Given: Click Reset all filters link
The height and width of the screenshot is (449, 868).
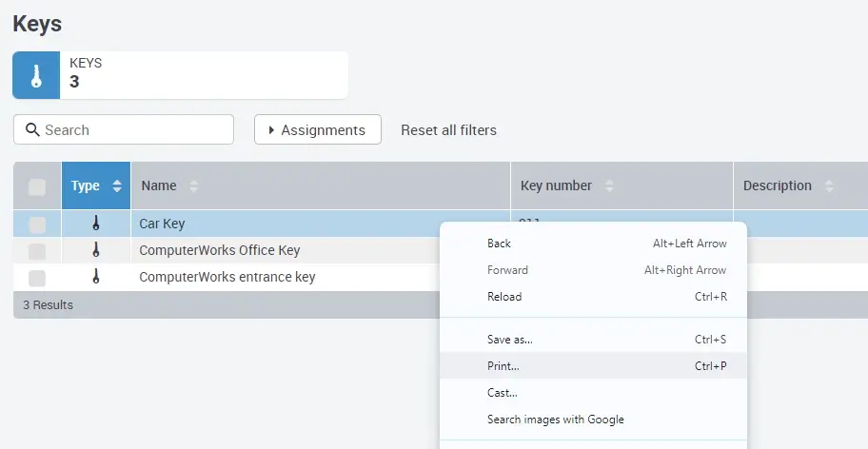Looking at the screenshot, I should click(448, 129).
